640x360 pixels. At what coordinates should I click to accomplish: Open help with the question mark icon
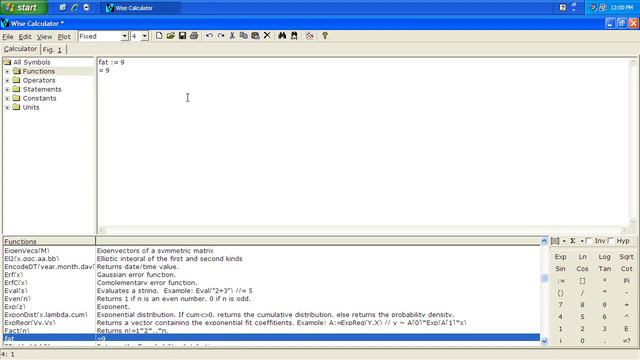pyautogui.click(x=325, y=36)
